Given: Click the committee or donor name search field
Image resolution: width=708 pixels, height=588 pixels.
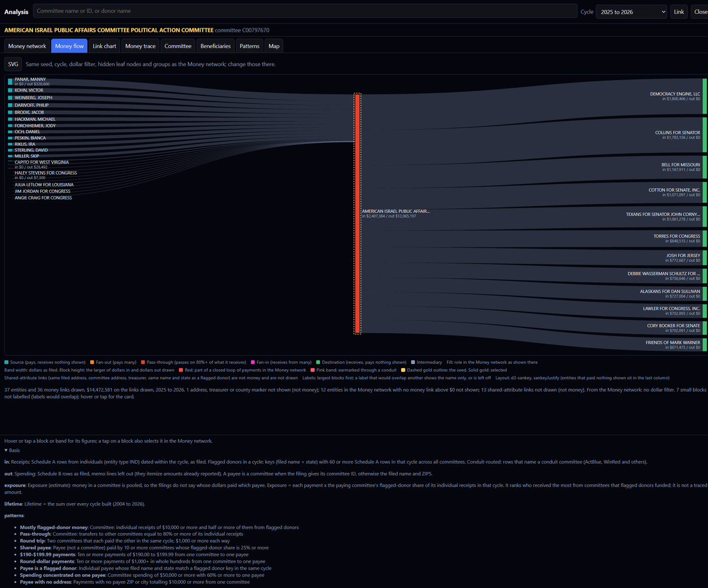Looking at the screenshot, I should pos(304,11).
